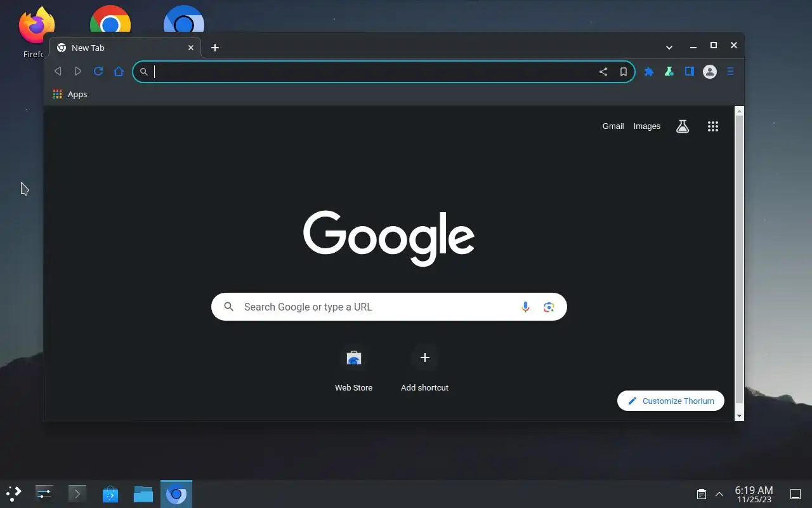
Task: Click the page scrollbar down arrow
Action: (x=739, y=416)
